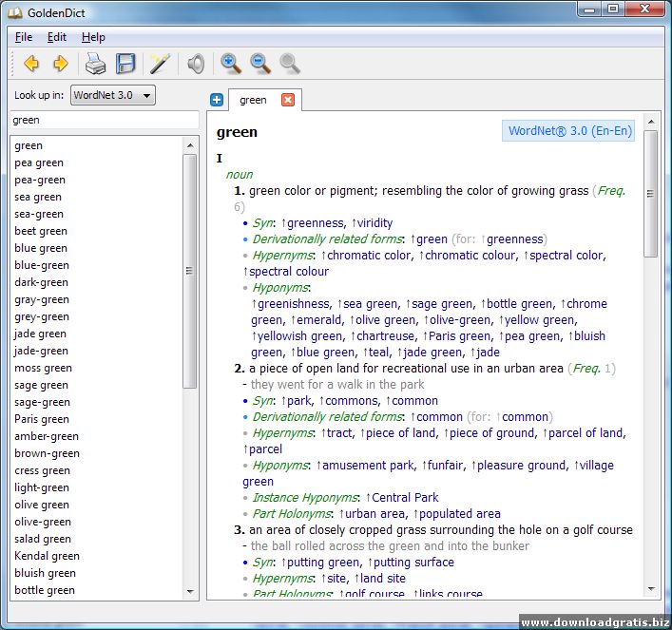The height and width of the screenshot is (630, 672).
Task: Click the back navigation arrow
Action: [x=31, y=64]
